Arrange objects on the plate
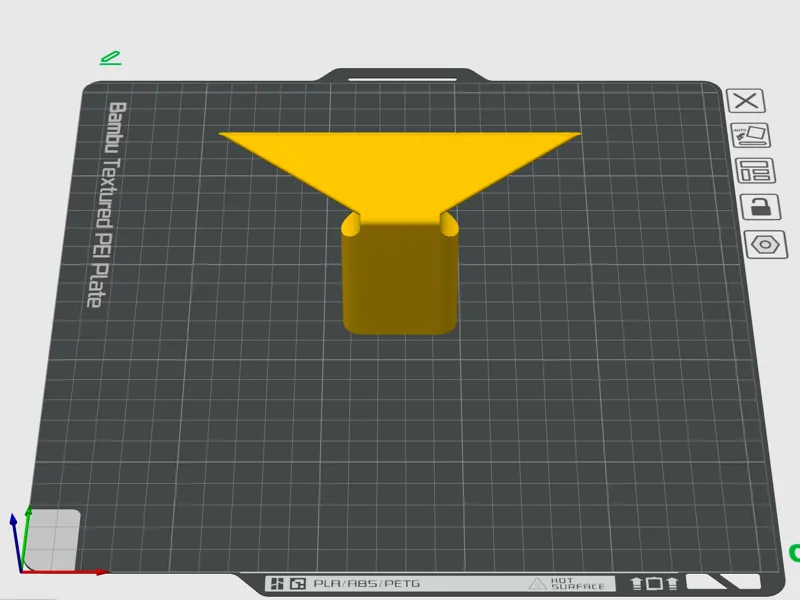This screenshot has height=600, width=800. [x=755, y=171]
